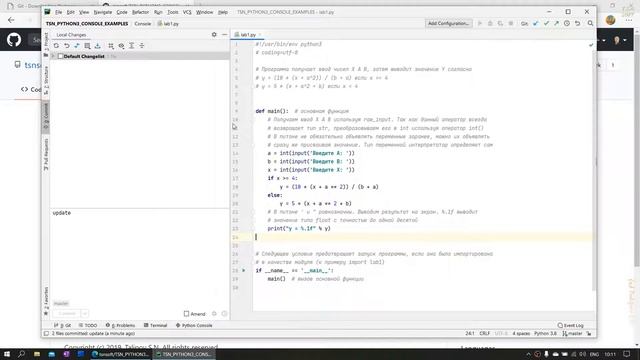The image size is (640, 360).
Task: Click the Windows taskbar search icon
Action: (x=21, y=354)
